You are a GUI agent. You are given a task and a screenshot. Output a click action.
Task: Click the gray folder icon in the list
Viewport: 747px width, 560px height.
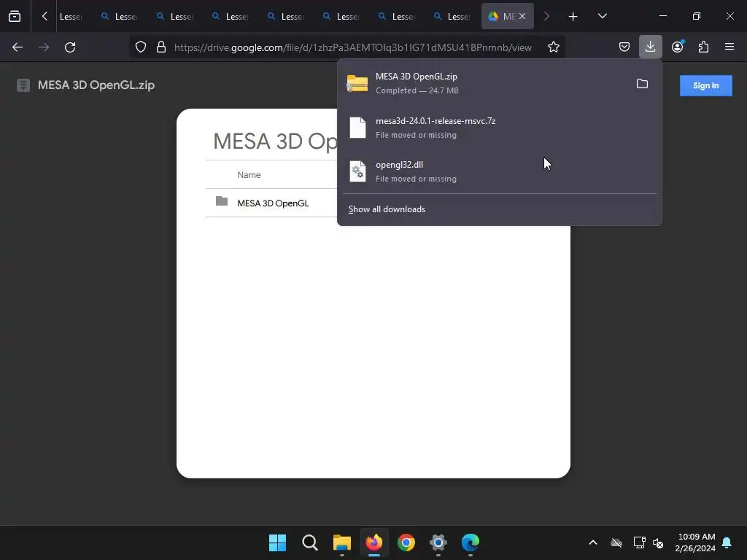tap(222, 201)
